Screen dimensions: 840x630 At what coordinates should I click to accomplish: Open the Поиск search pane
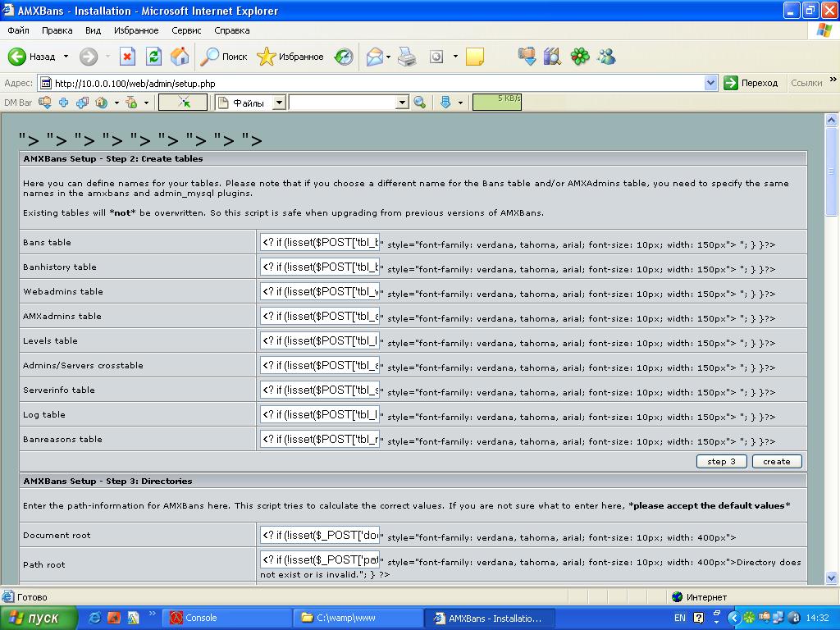tap(223, 57)
